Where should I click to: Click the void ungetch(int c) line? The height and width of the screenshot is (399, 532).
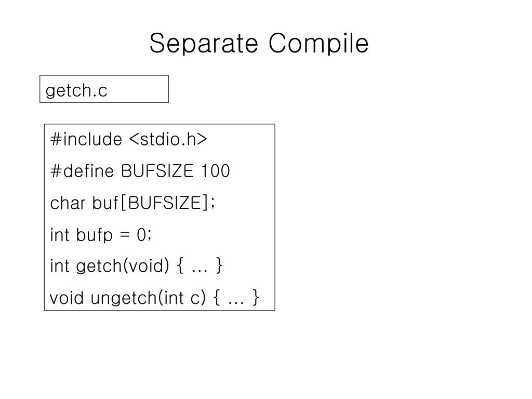[x=154, y=298]
